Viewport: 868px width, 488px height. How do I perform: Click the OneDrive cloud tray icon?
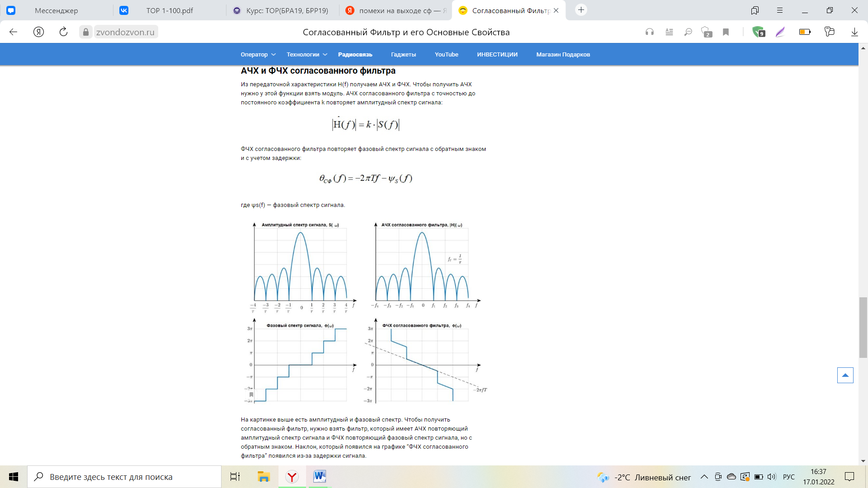pyautogui.click(x=731, y=477)
